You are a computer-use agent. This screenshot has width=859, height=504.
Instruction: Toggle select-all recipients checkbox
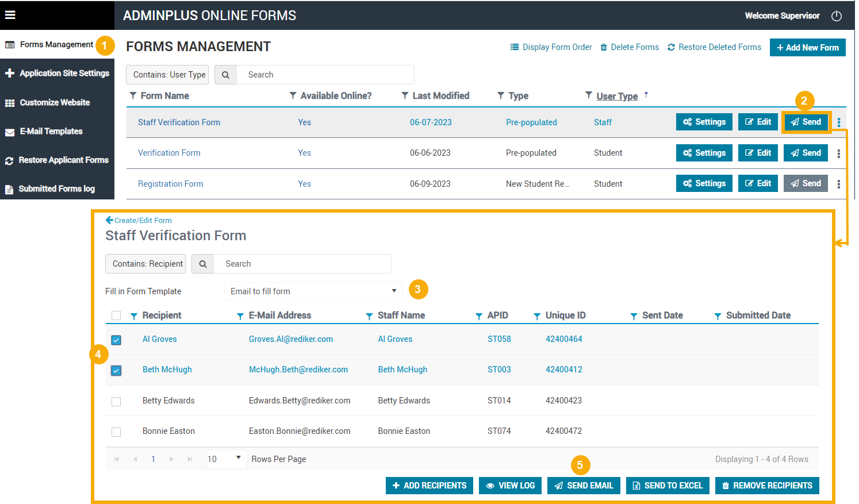[116, 316]
